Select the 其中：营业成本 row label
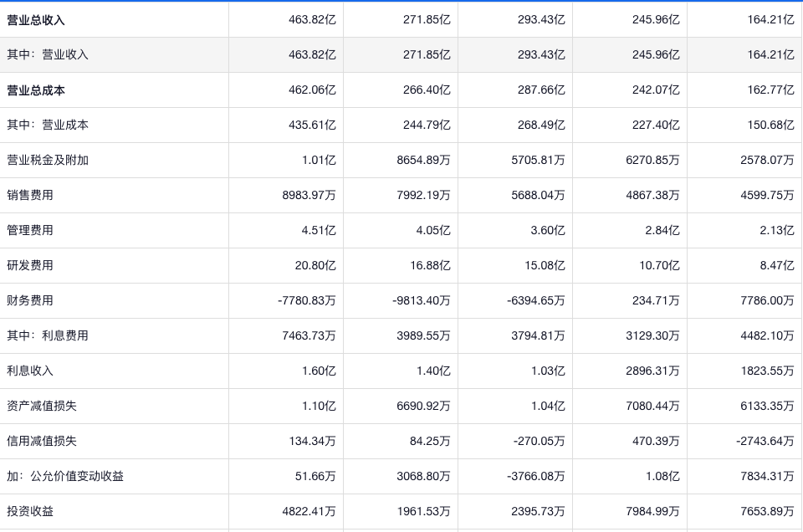 tap(48, 125)
